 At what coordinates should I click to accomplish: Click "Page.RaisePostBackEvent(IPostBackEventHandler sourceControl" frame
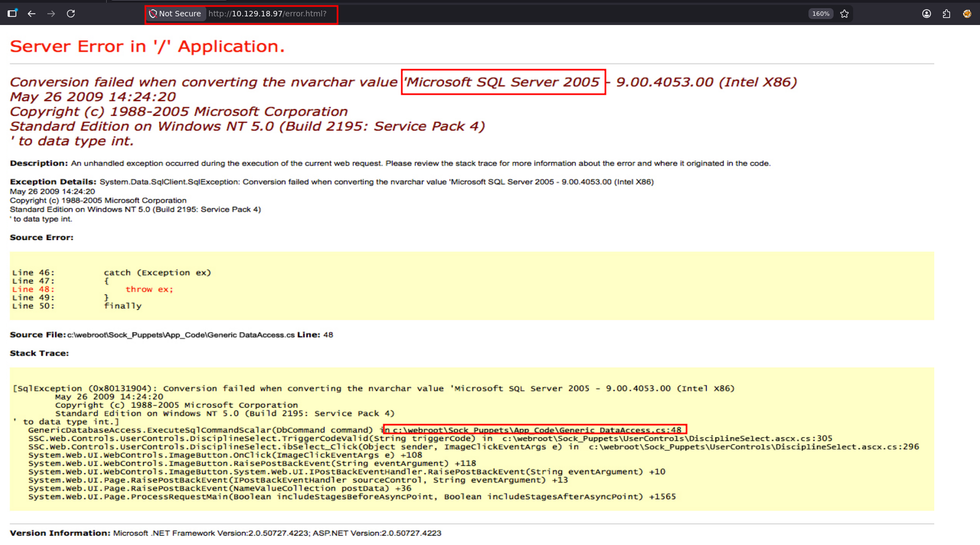pyautogui.click(x=298, y=480)
